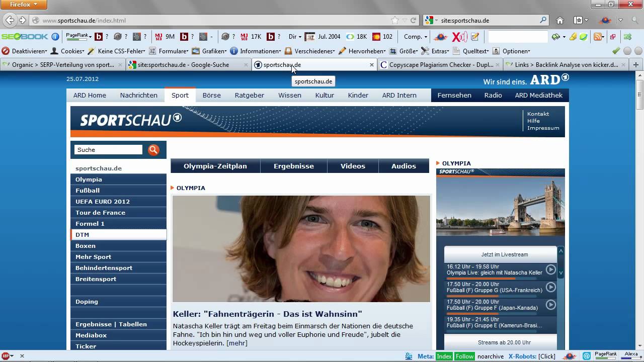Click the orange RSS feed icon
644x362 pixels.
click(x=598, y=37)
